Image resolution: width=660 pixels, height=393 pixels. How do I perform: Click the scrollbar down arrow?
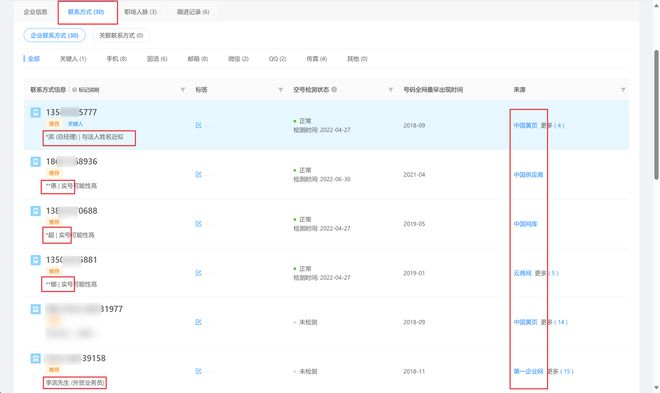tap(656, 388)
